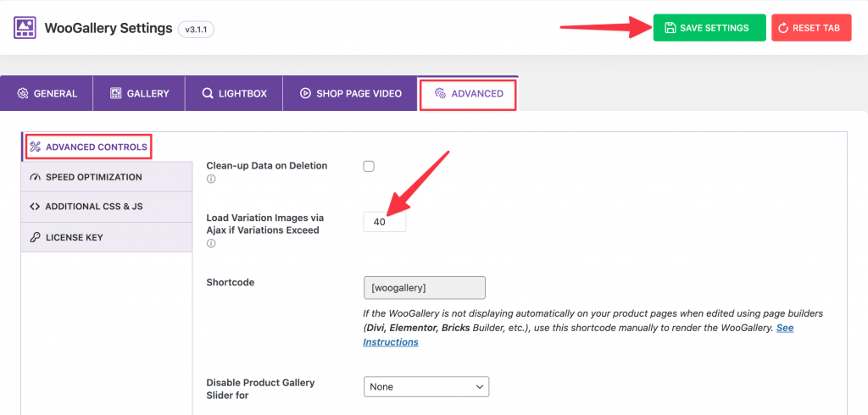The height and width of the screenshot is (415, 868).
Task: Click the floppy disk save icon
Action: pyautogui.click(x=670, y=28)
